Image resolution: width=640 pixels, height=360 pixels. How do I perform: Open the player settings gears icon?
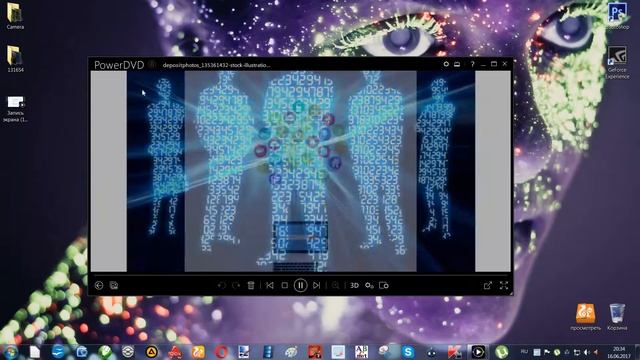(x=369, y=285)
